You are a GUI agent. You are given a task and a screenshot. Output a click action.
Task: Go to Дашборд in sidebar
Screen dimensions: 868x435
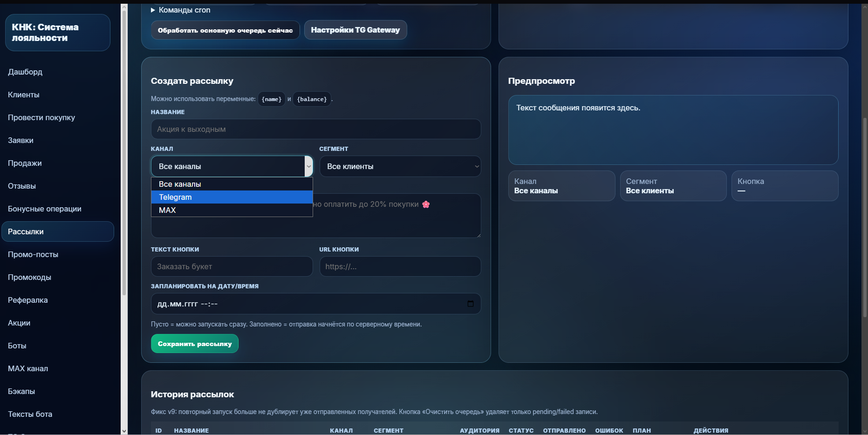(25, 72)
